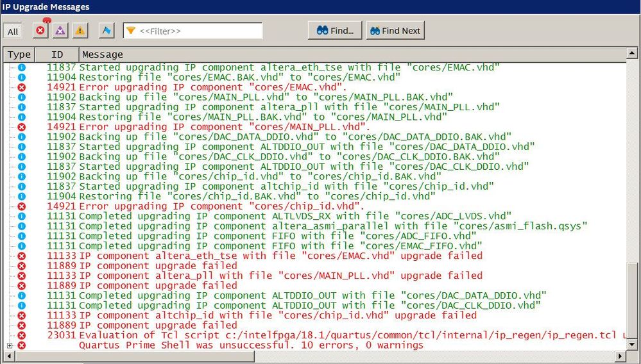
Task: Select Restoring cores/MAIN_PLL.BAK.vhd message
Action: (x=263, y=117)
